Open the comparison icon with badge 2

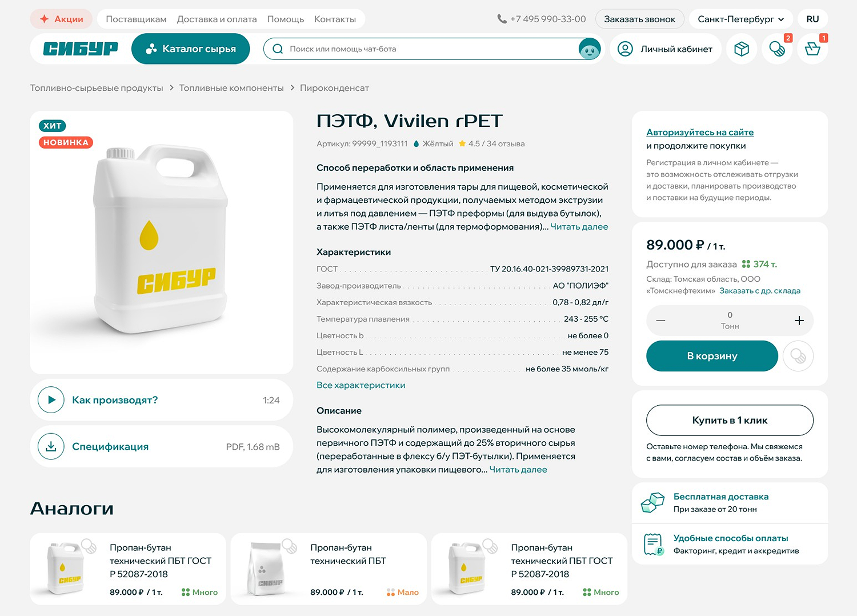(777, 49)
